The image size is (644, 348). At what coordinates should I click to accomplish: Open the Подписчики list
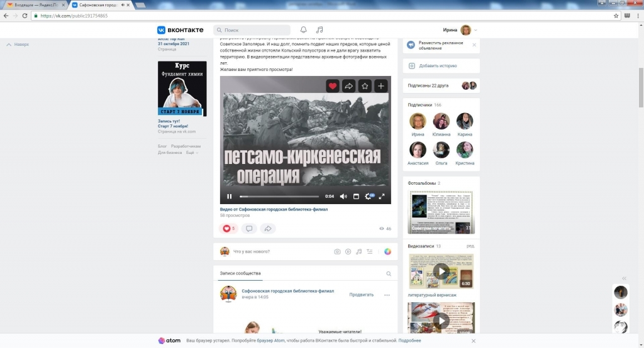(420, 105)
